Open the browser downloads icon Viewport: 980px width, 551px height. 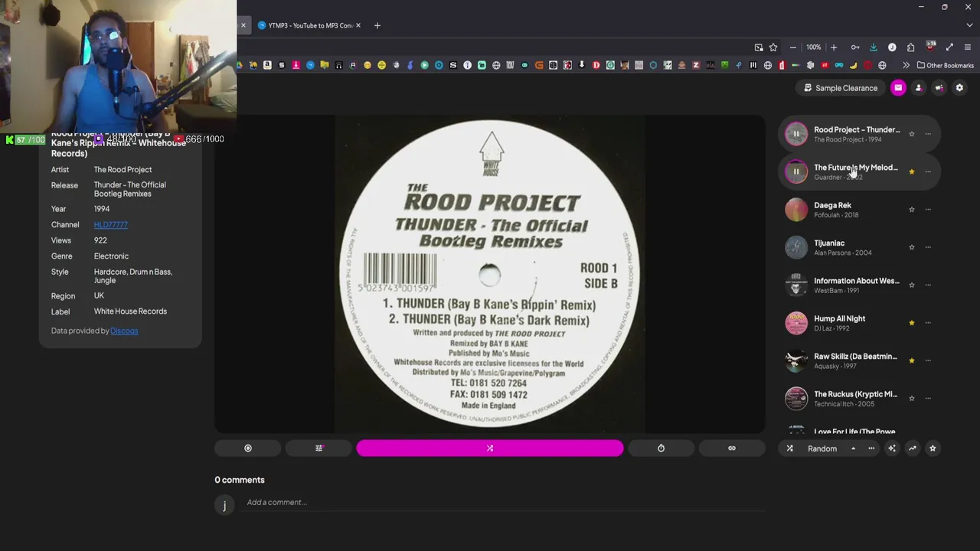click(x=874, y=47)
